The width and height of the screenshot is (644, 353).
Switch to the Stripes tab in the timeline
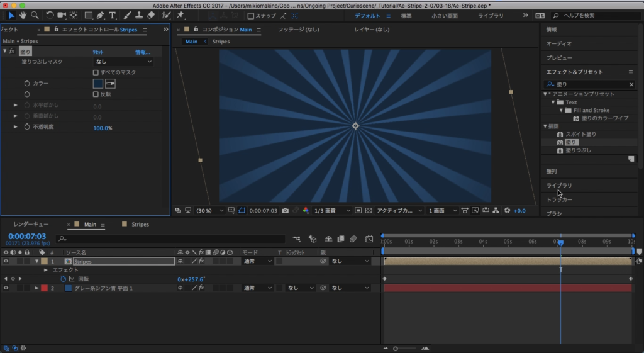click(140, 224)
